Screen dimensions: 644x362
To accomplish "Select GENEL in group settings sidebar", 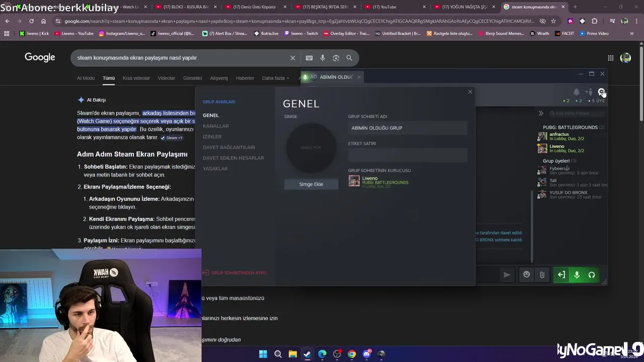I will (211, 115).
